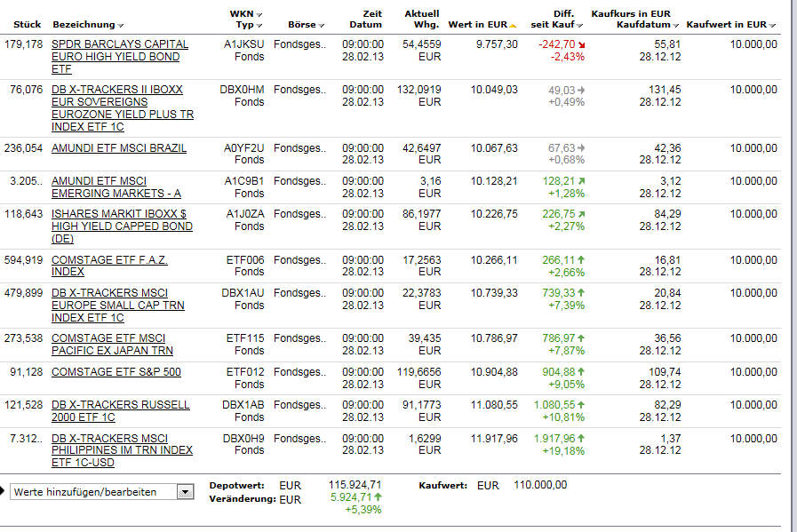Open DB X-Trackers II iBoxx EUR Sovereigns fund link

pos(123,107)
